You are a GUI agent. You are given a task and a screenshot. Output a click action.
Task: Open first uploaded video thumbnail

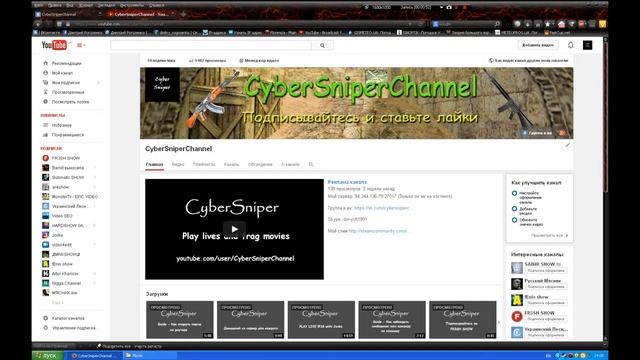click(180, 320)
